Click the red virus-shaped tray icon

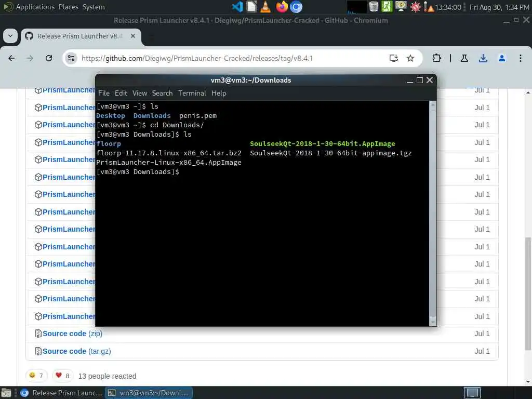(415, 7)
